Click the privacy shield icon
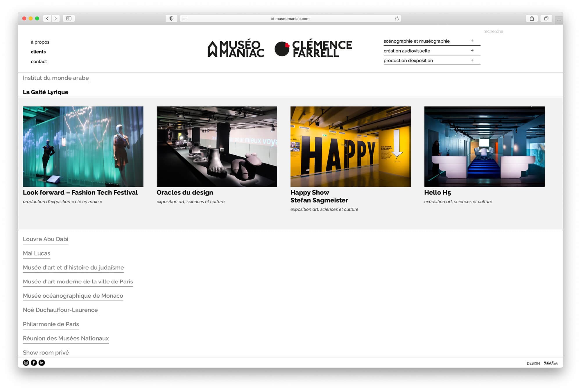 (171, 18)
